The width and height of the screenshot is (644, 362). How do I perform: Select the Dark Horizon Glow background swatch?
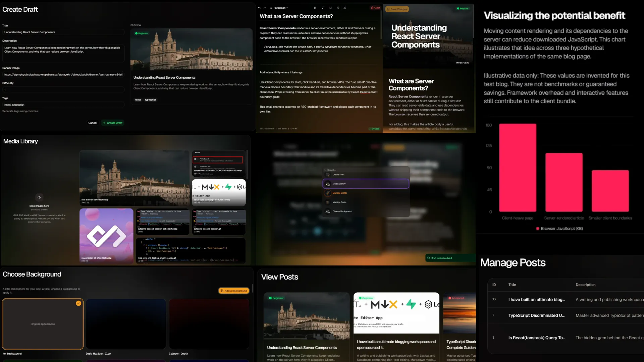tap(126, 324)
